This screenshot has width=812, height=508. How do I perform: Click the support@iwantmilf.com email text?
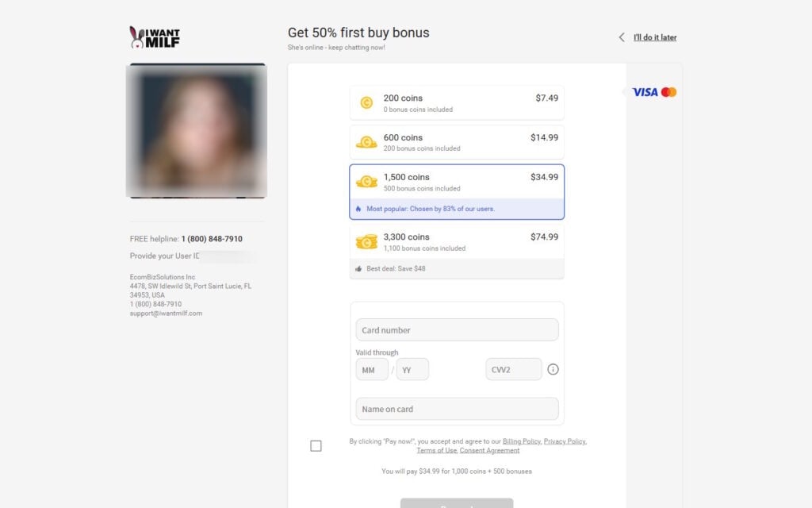pos(166,313)
